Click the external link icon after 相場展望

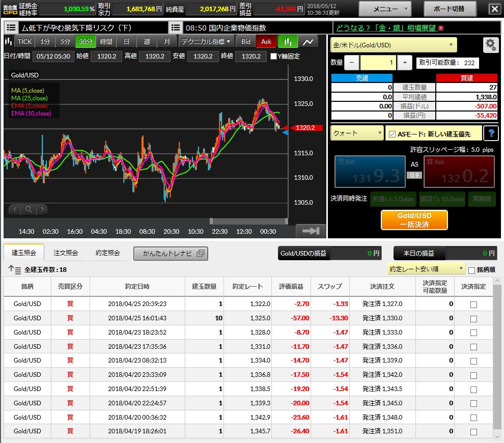(x=441, y=29)
